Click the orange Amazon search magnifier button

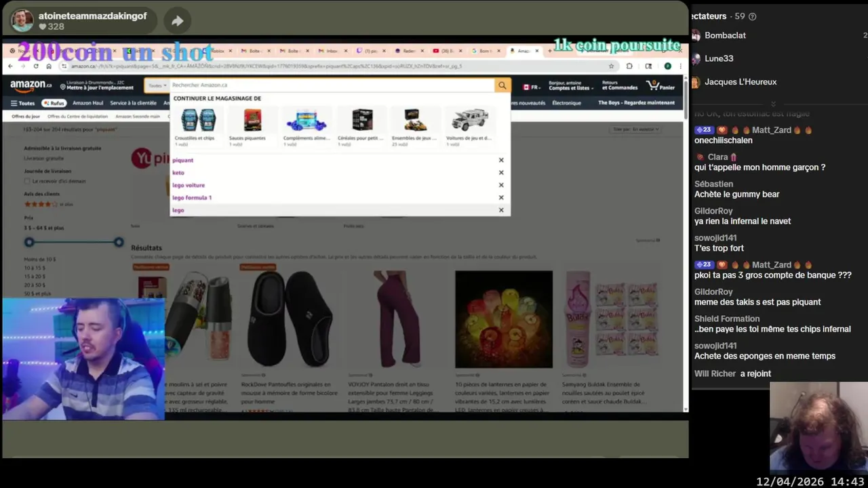pos(502,85)
